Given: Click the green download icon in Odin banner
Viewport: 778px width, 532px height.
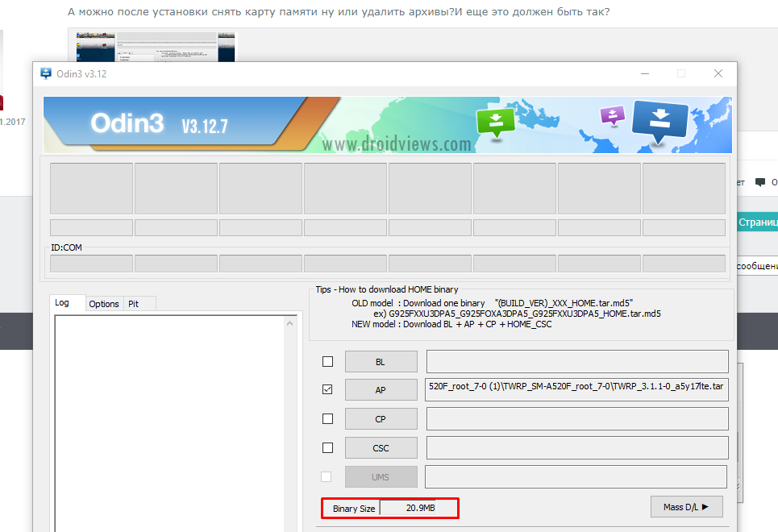Looking at the screenshot, I should pos(496,121).
